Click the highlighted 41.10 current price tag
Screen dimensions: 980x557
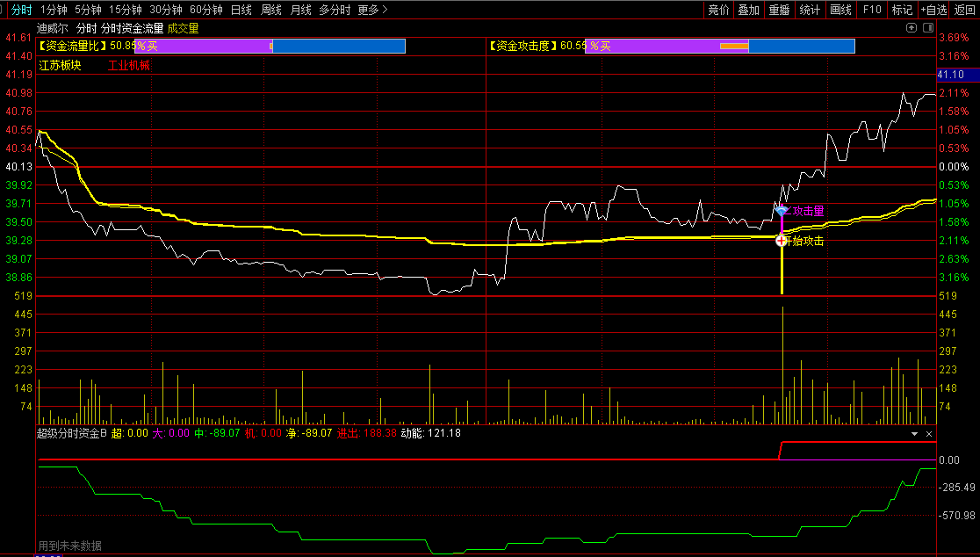coord(958,75)
